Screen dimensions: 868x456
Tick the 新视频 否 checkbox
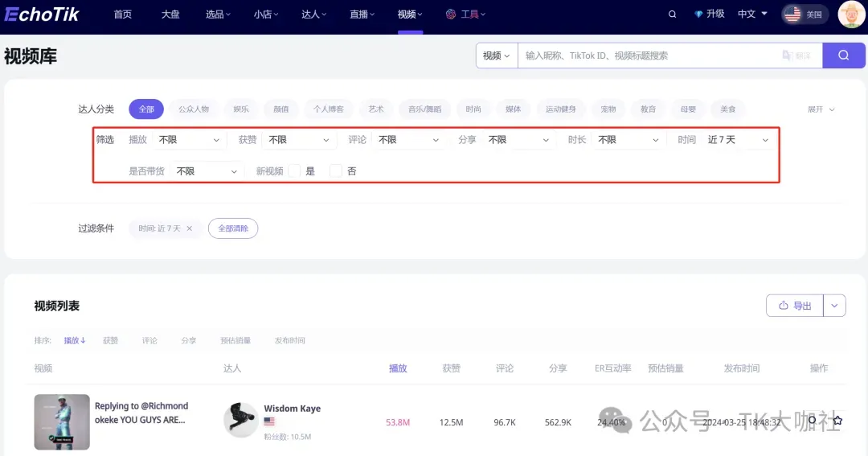pos(335,171)
